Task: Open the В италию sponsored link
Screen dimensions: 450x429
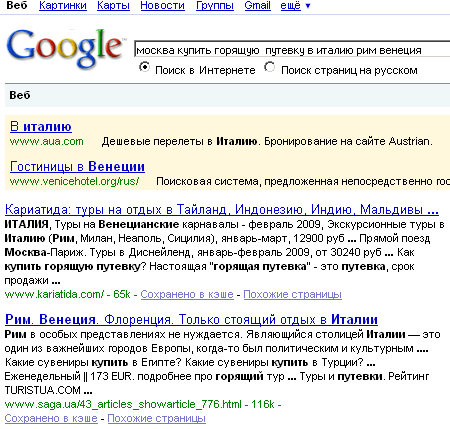Action: tap(41, 127)
